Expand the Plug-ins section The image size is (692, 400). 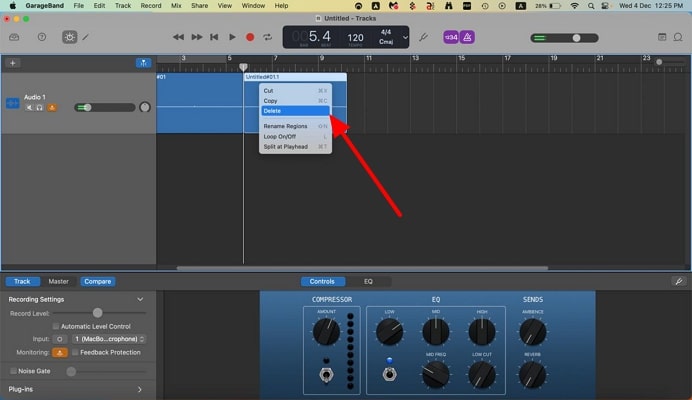[139, 389]
